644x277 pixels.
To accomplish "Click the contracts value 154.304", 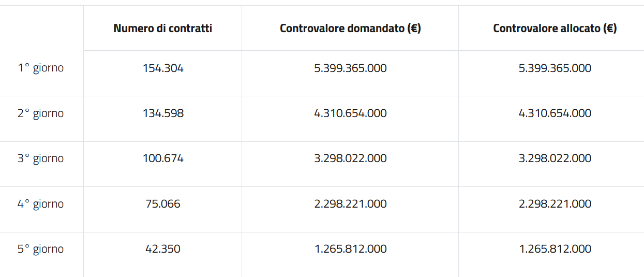I will point(163,68).
